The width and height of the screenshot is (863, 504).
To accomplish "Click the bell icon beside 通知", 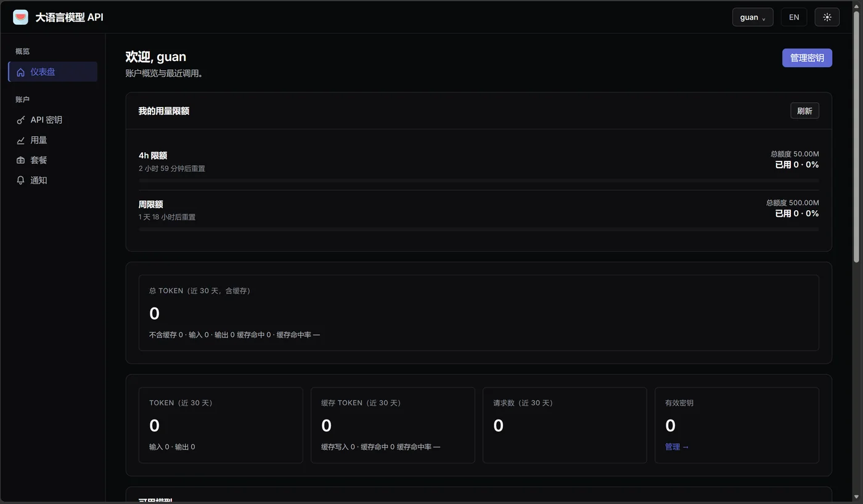I will click(x=20, y=181).
